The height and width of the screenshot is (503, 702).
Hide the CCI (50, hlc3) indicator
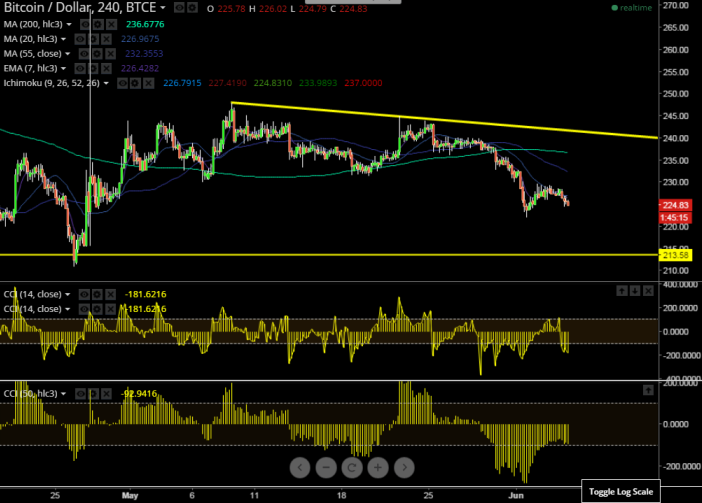[x=80, y=394]
